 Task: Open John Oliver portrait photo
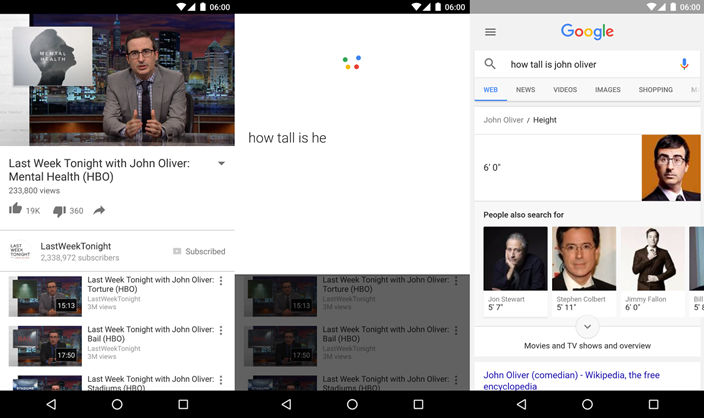(x=671, y=167)
